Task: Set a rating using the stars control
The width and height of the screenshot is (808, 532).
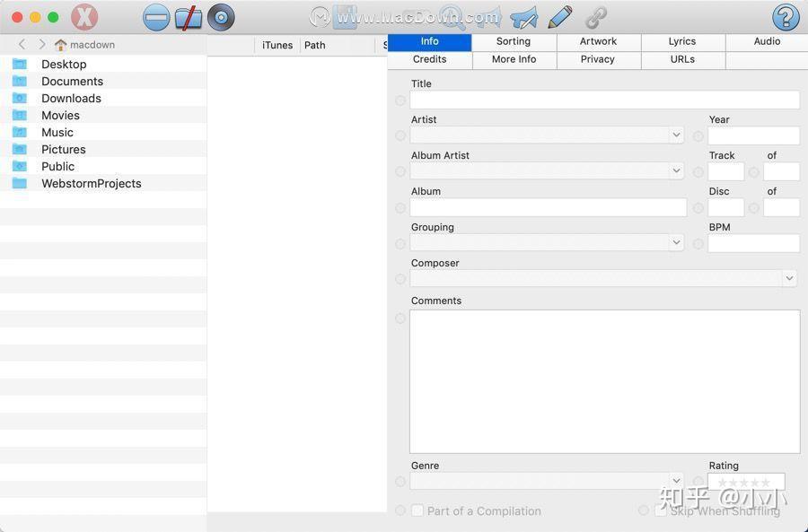Action: [746, 481]
